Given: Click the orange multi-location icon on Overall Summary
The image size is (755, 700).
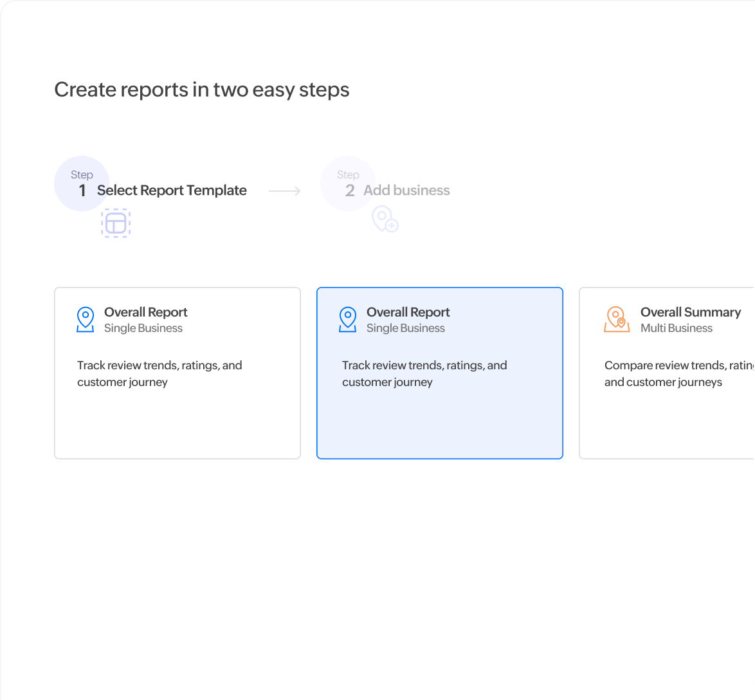Looking at the screenshot, I should pos(616,319).
